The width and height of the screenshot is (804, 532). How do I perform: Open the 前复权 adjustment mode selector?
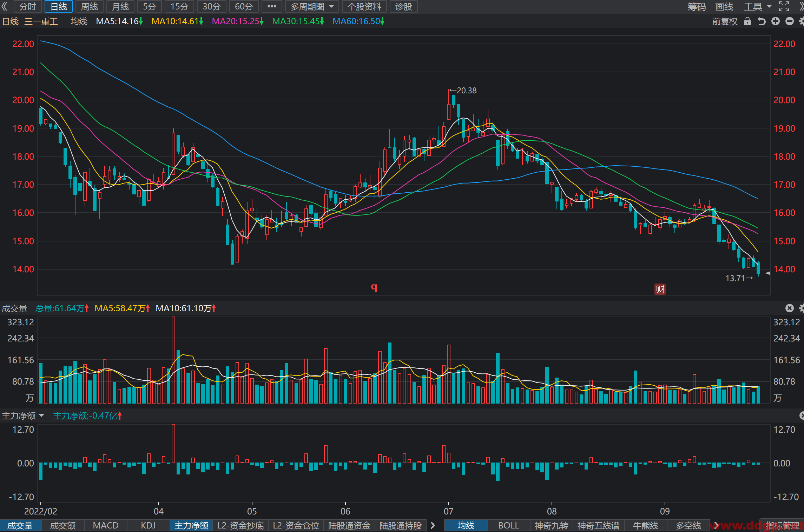(725, 21)
